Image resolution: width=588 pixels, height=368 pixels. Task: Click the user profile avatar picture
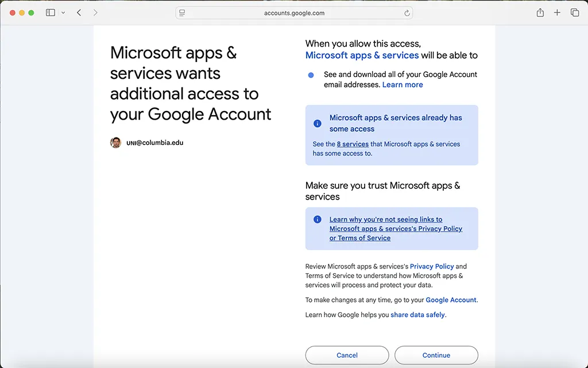tap(115, 143)
